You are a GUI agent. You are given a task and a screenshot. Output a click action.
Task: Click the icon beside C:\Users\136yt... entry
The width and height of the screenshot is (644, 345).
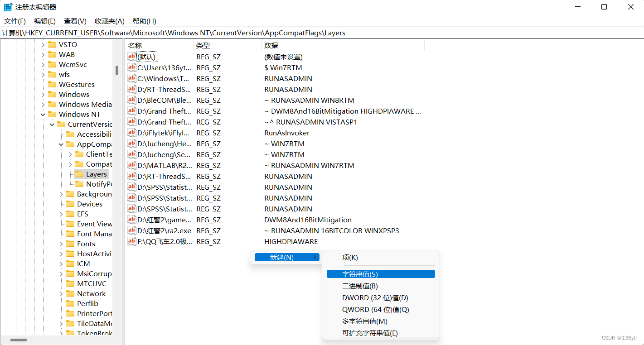(132, 67)
